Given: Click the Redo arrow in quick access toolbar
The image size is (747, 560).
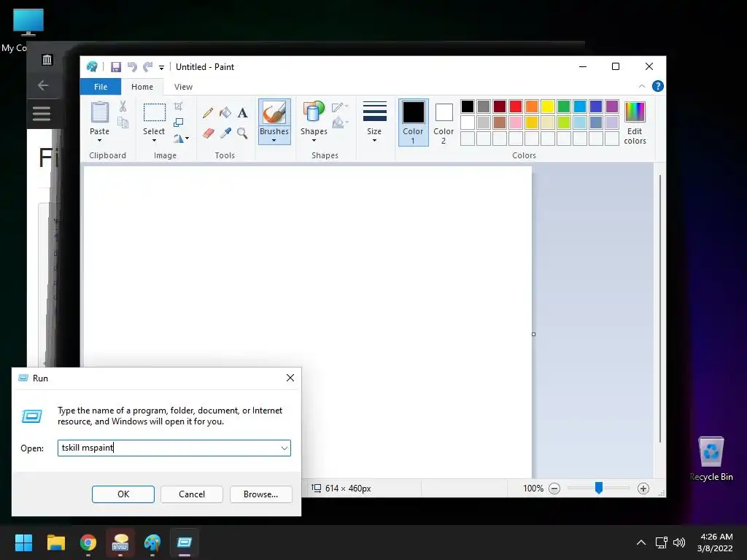Looking at the screenshot, I should [x=148, y=67].
